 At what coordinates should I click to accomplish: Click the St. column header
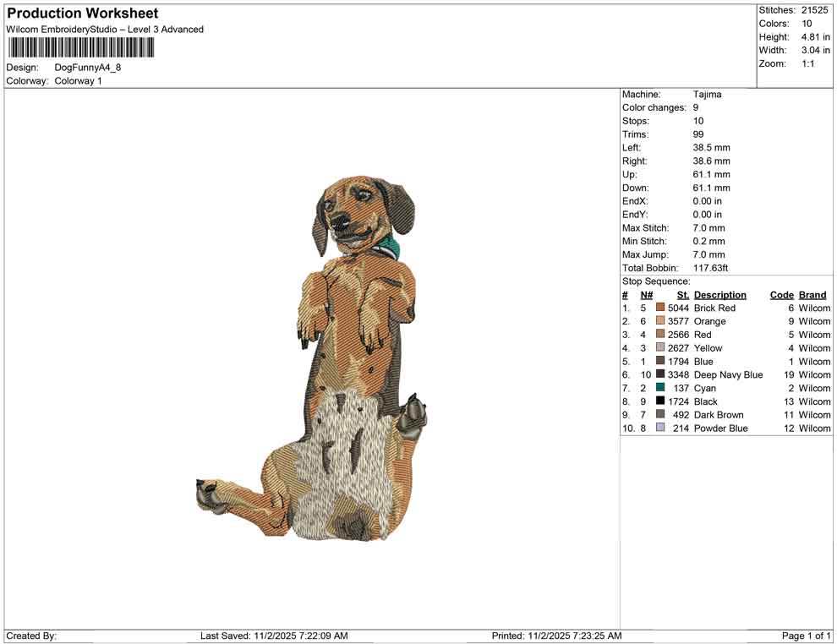click(x=683, y=295)
